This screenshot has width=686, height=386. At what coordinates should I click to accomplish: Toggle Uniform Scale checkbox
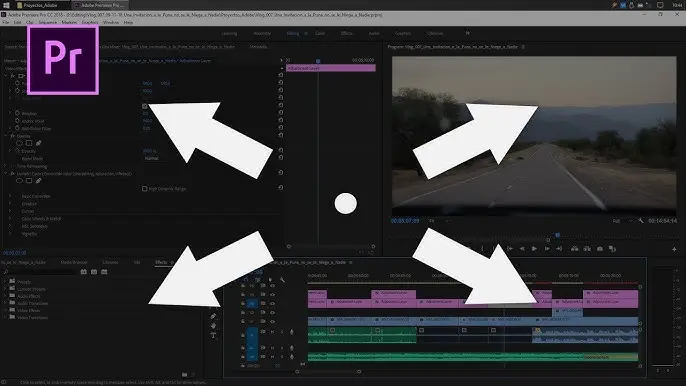pos(144,106)
